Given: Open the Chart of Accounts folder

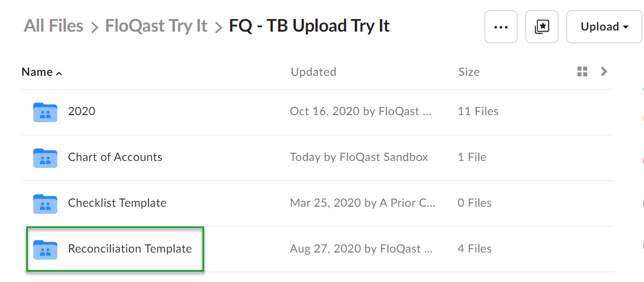Looking at the screenshot, I should [x=115, y=157].
